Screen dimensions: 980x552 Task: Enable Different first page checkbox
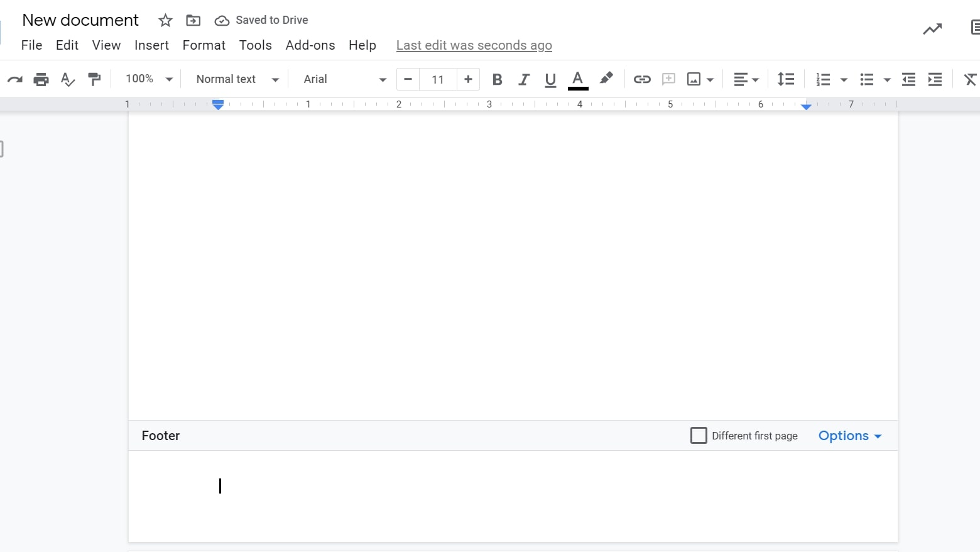[699, 436]
